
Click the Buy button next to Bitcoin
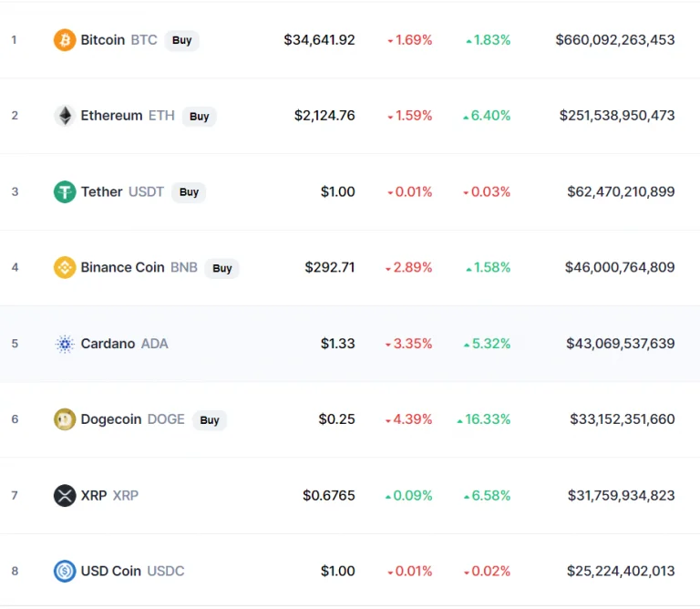(x=181, y=41)
